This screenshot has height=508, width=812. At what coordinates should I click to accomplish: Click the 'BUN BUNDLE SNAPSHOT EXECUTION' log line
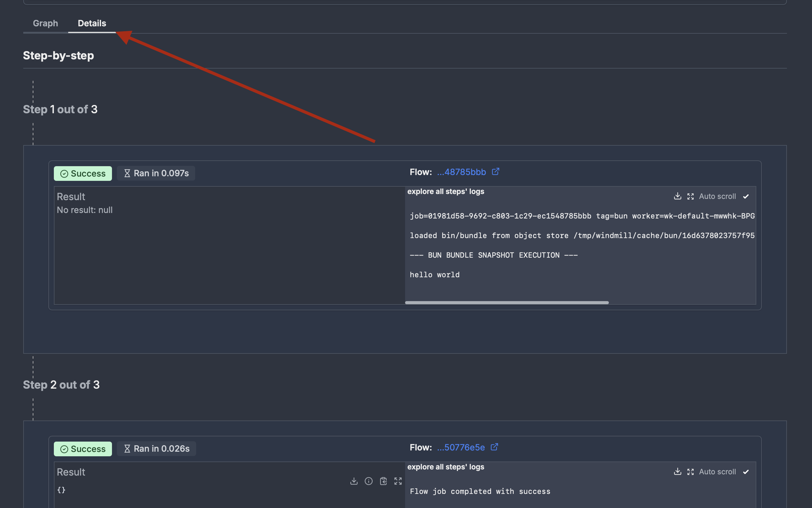click(x=494, y=255)
